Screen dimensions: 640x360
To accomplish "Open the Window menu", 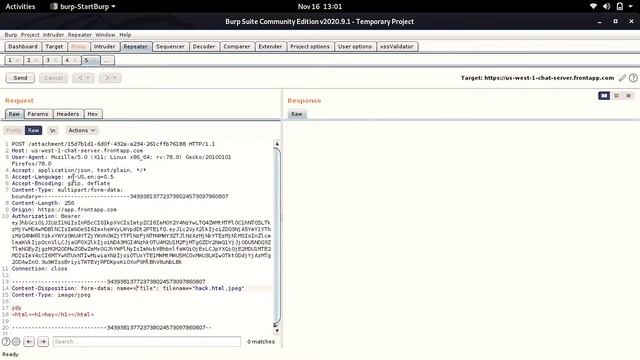I will (105, 35).
